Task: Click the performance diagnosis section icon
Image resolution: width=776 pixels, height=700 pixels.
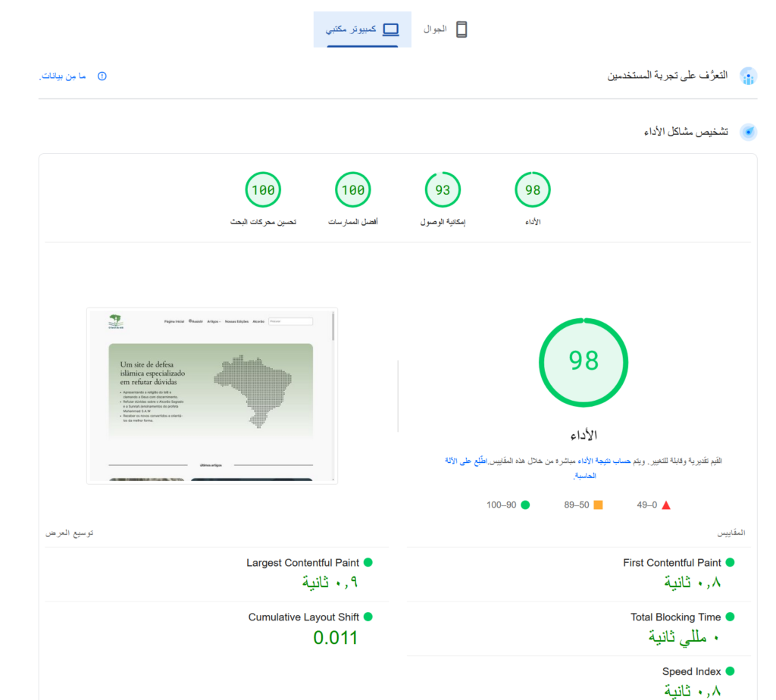Action: pos(748,132)
